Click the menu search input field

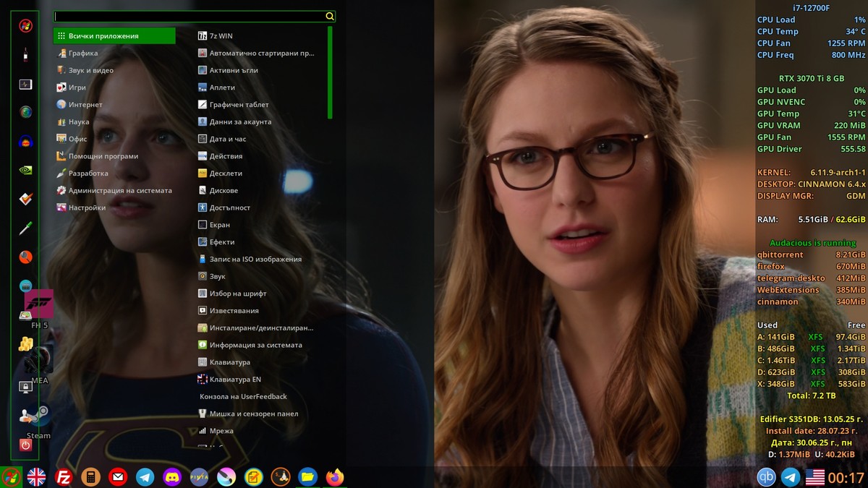coord(190,16)
